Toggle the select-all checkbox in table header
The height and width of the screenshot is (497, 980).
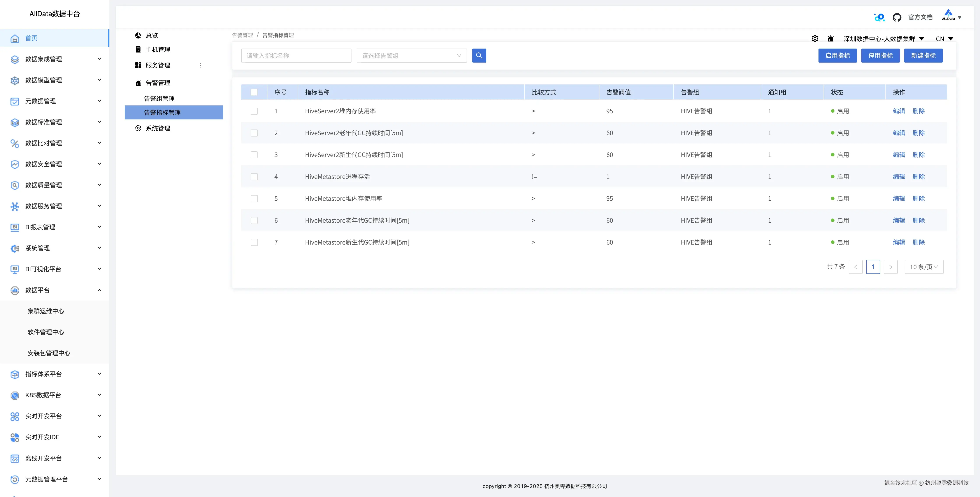pyautogui.click(x=254, y=92)
